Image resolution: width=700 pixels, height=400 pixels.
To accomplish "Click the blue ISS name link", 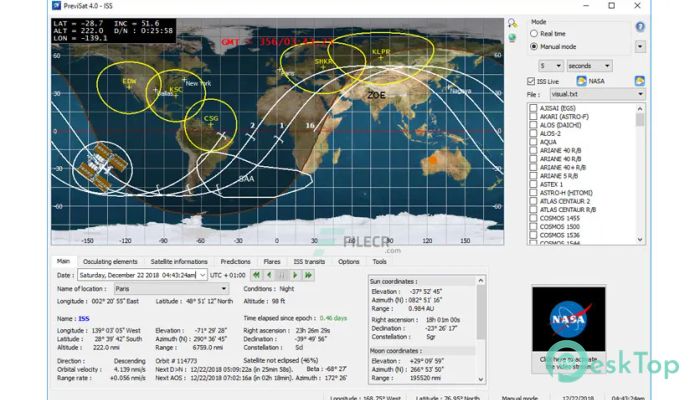I will [84, 319].
